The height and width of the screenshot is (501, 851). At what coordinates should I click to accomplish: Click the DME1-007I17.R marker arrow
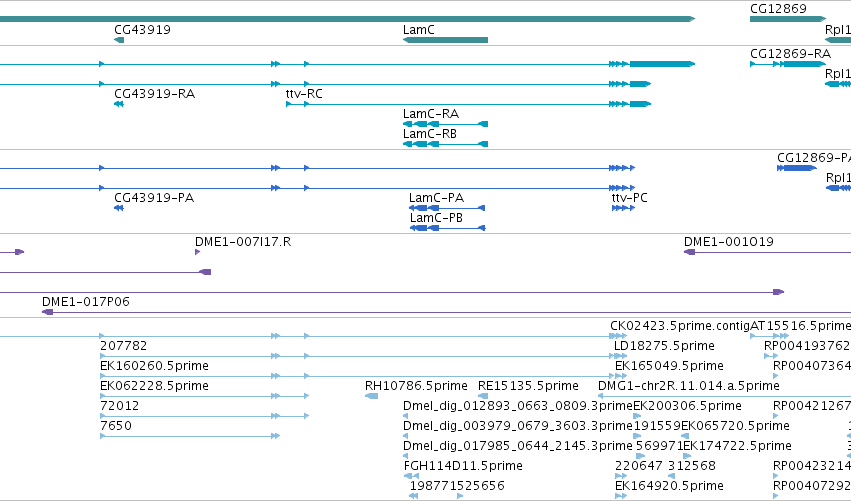[x=198, y=252]
